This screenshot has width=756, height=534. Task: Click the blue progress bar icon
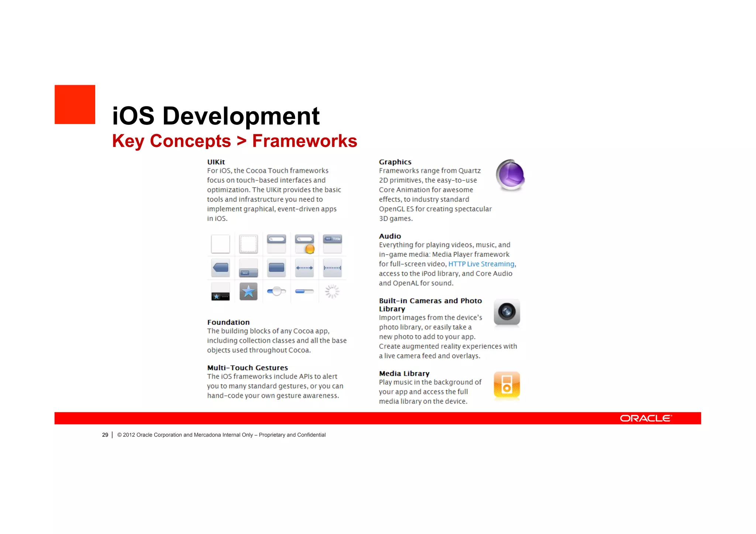[305, 291]
